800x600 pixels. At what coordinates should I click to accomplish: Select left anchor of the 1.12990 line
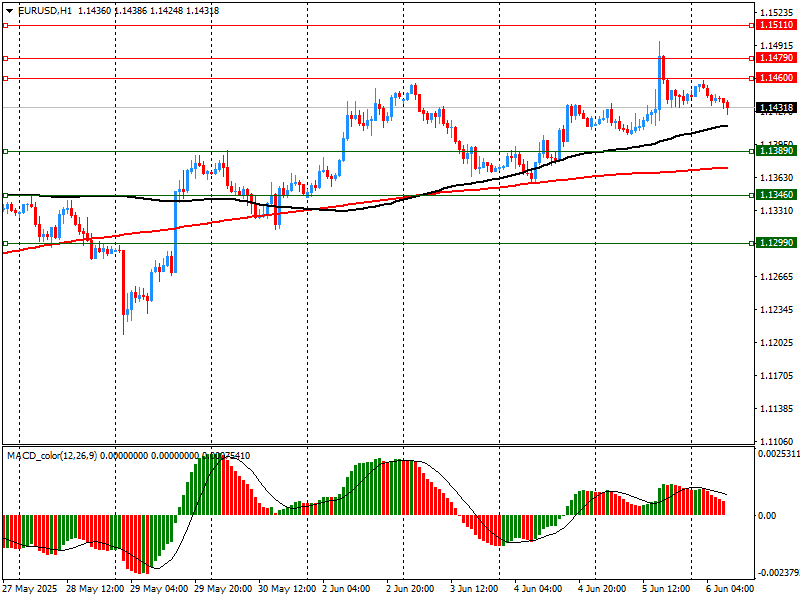5,243
